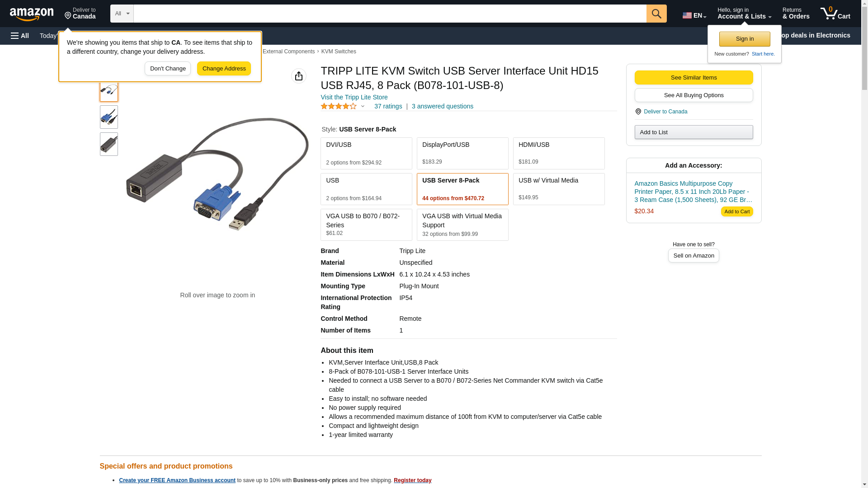The image size is (868, 488).
Task: Choose the HDMI/USB style option
Action: [x=559, y=153]
